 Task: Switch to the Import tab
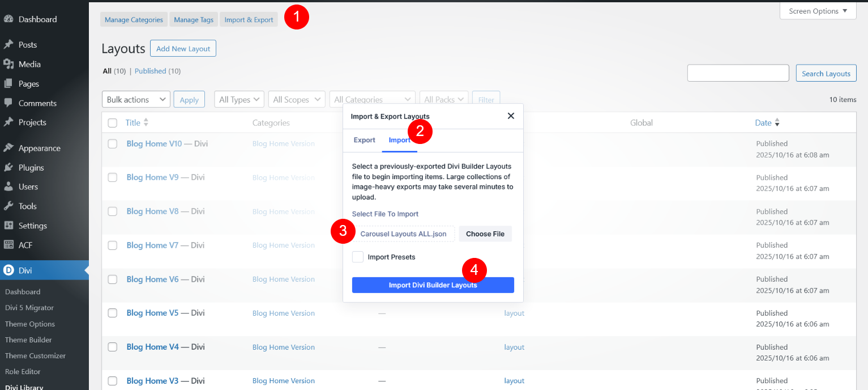pos(399,140)
